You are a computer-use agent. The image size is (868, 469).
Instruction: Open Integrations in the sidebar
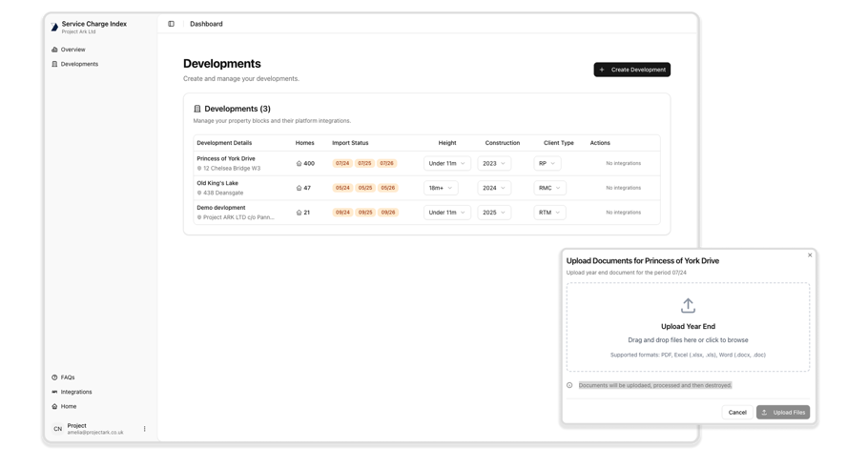click(x=76, y=392)
